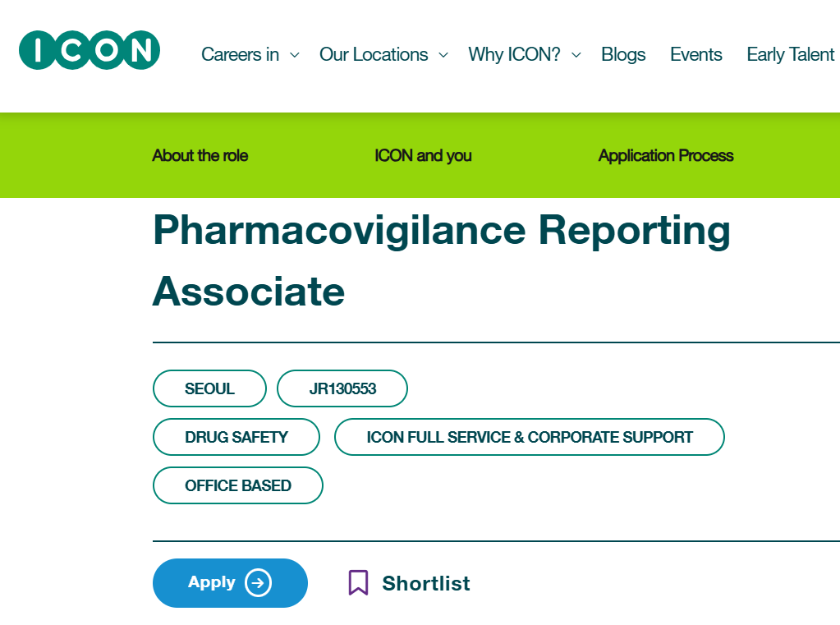Open the Why ICON? menu
Viewport: 840px width, 625px height.
coord(514,55)
